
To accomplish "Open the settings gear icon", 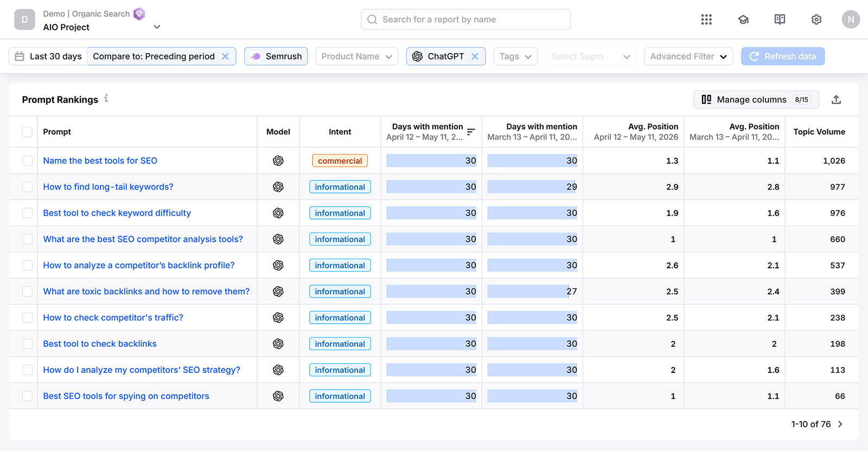I will click(816, 20).
